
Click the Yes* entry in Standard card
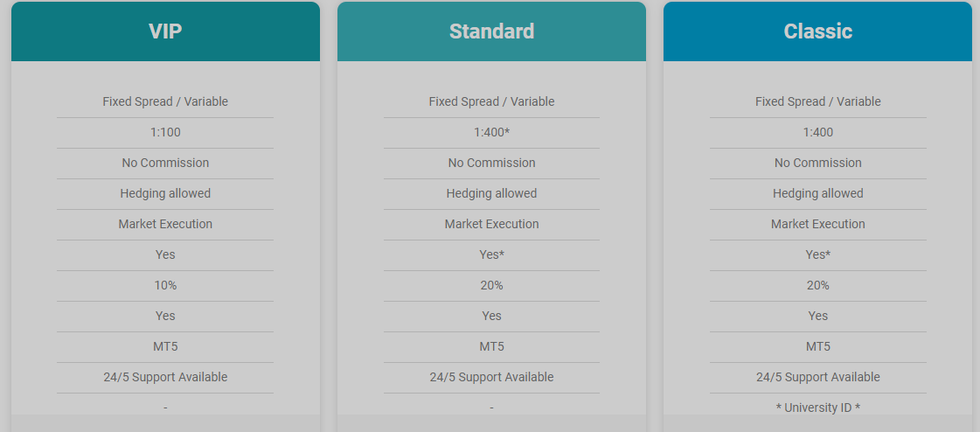(x=491, y=255)
